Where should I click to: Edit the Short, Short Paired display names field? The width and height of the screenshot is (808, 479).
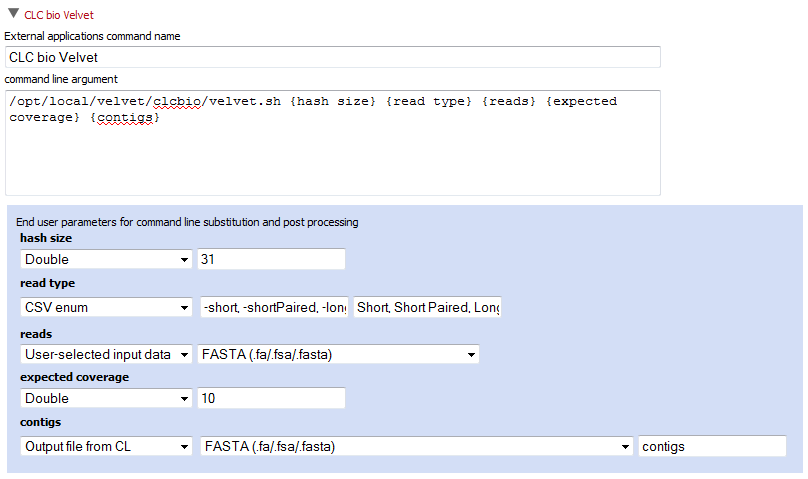[427, 307]
